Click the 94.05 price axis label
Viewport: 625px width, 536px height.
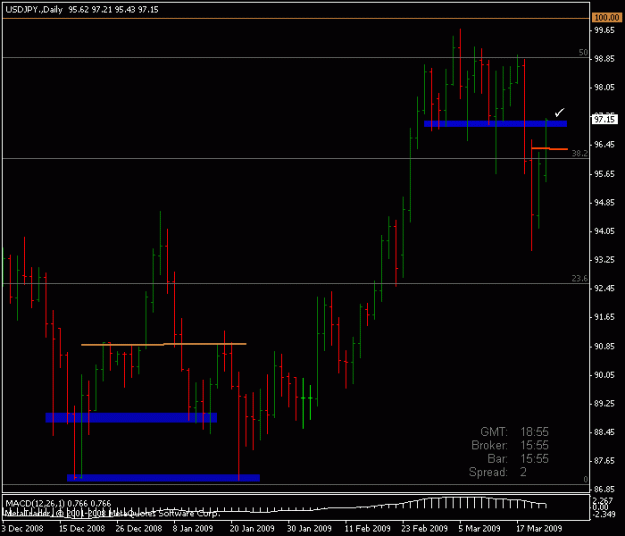(x=604, y=231)
